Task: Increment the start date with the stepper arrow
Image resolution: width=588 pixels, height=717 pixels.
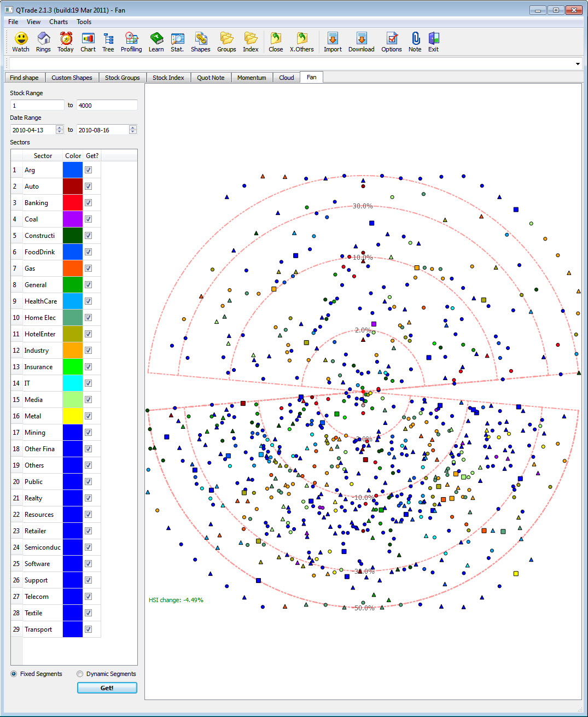Action: click(x=59, y=127)
